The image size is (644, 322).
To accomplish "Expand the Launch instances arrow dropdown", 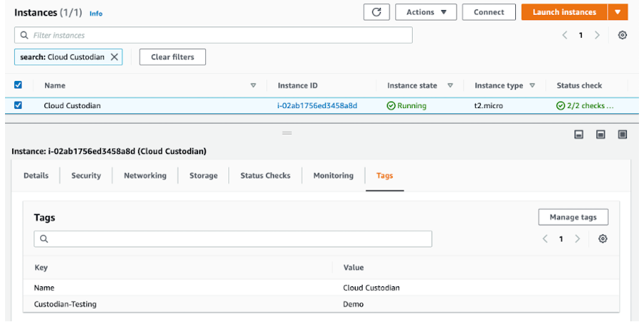I will tap(618, 12).
